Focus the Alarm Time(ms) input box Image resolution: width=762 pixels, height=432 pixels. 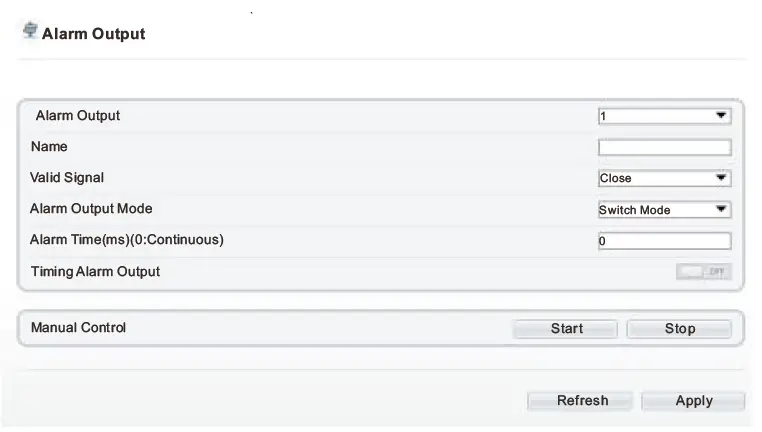click(x=664, y=241)
